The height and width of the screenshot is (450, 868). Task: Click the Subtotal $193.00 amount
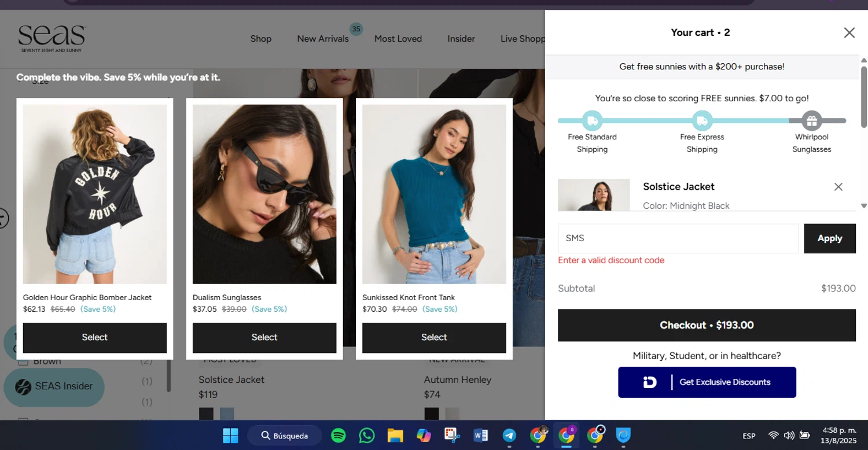coord(838,289)
